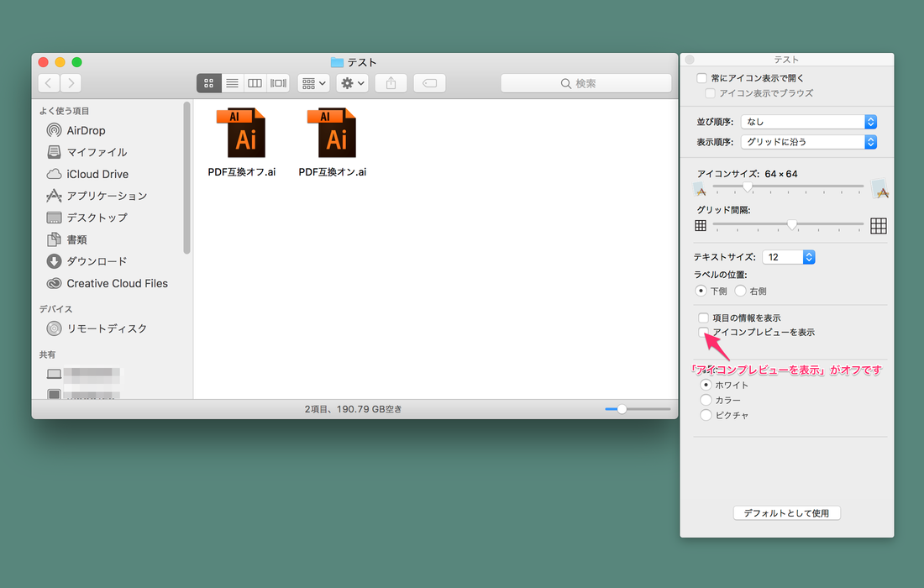Select the first shared computer in sidebar
924x588 pixels.
pos(83,374)
